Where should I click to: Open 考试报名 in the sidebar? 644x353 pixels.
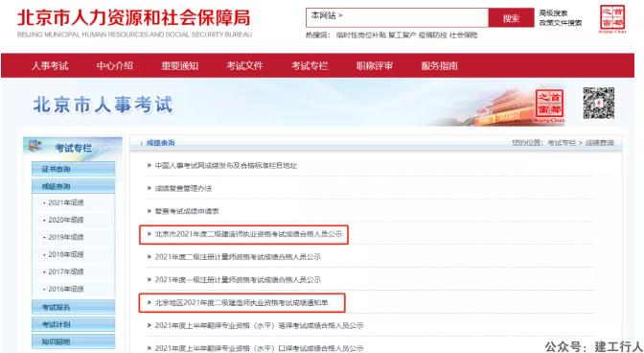point(73,307)
